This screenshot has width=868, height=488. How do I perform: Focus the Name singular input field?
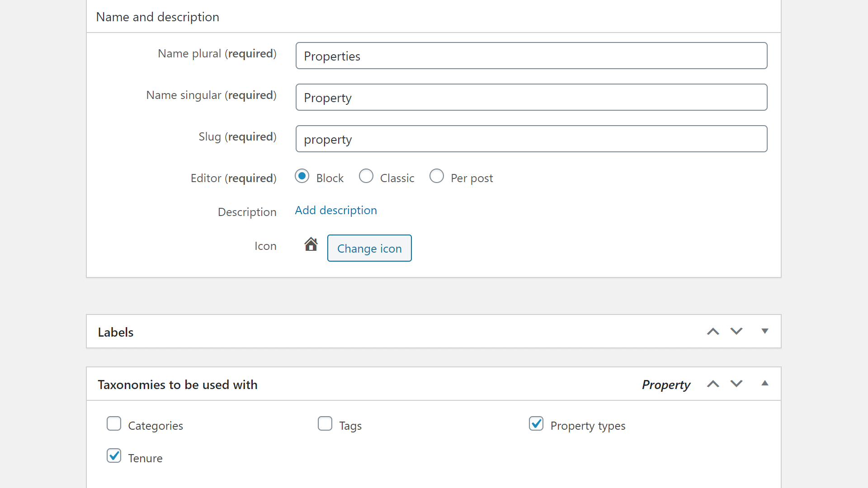pos(531,98)
